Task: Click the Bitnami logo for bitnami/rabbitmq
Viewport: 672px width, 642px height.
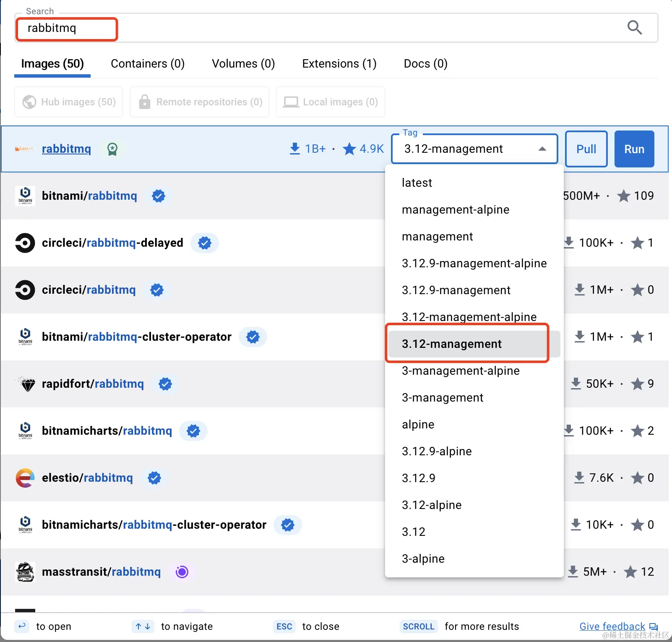Action: pos(25,196)
